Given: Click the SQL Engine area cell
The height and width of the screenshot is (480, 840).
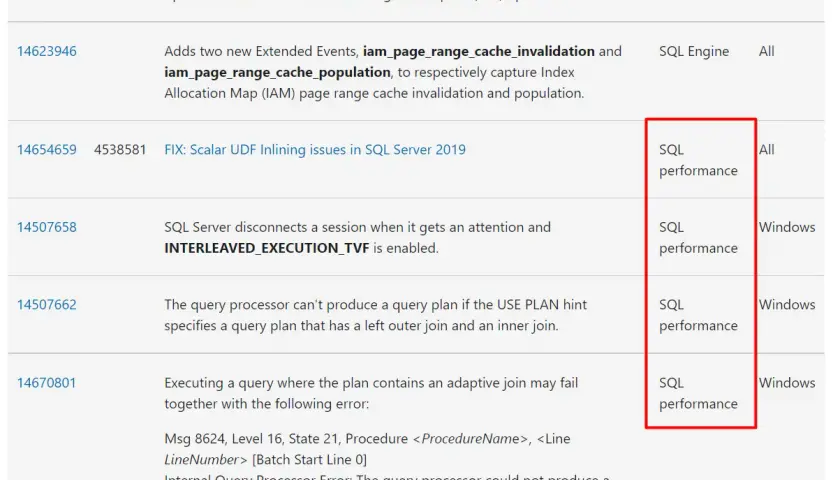Looking at the screenshot, I should [694, 51].
